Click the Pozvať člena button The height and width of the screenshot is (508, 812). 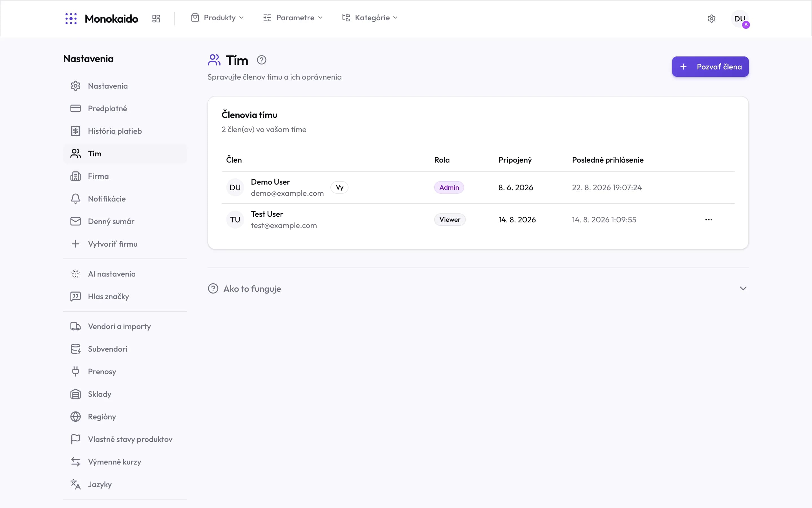coord(710,67)
